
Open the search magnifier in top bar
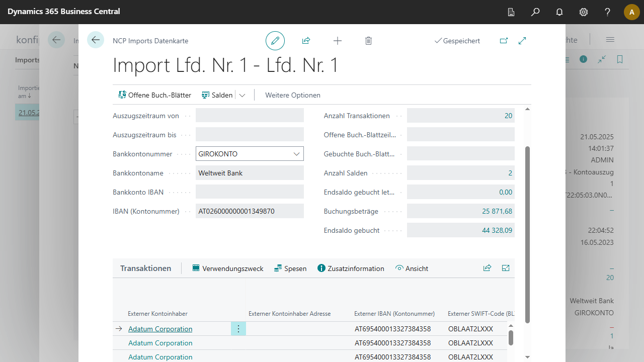click(x=535, y=12)
